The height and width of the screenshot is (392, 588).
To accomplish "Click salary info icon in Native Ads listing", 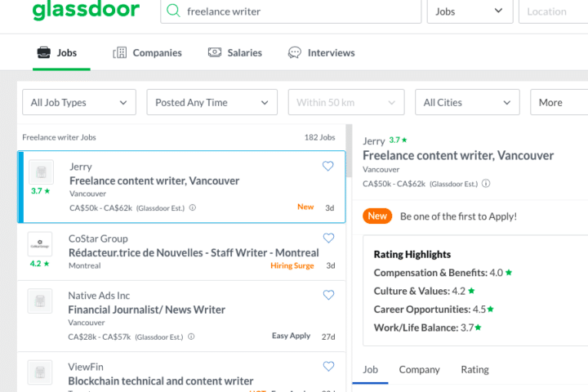I will coord(191,336).
